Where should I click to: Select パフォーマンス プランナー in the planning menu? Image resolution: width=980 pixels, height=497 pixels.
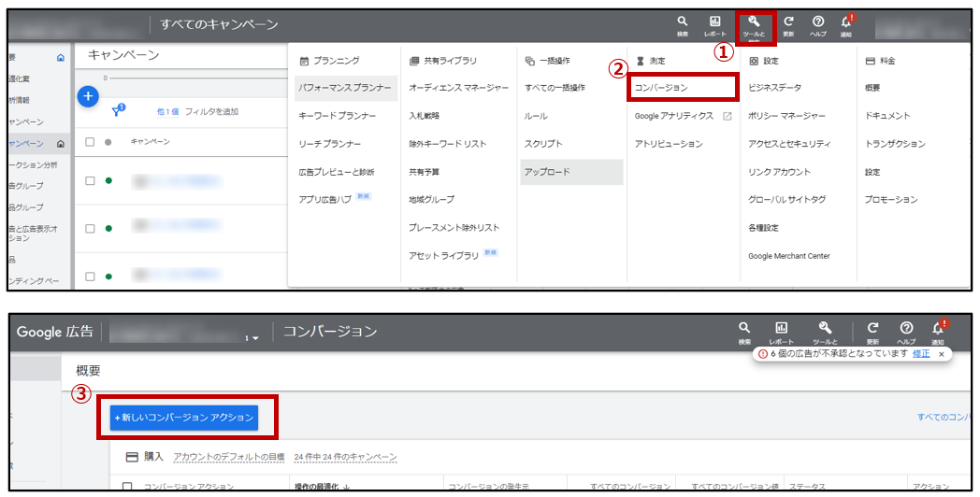[346, 88]
